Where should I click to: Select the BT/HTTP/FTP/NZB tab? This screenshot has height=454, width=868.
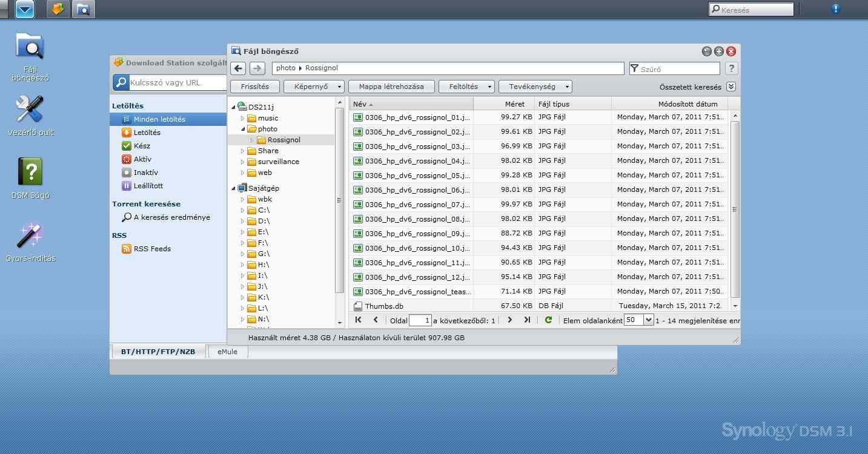tap(158, 352)
